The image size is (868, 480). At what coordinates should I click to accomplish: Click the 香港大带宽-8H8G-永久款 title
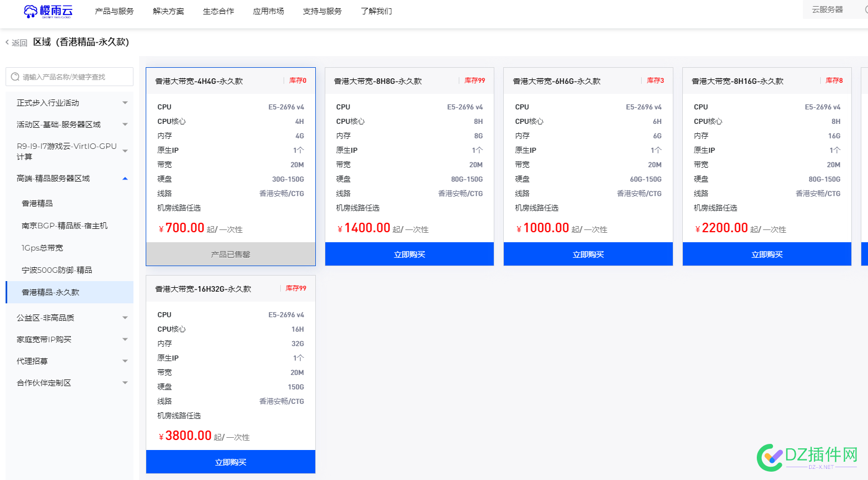tap(378, 81)
